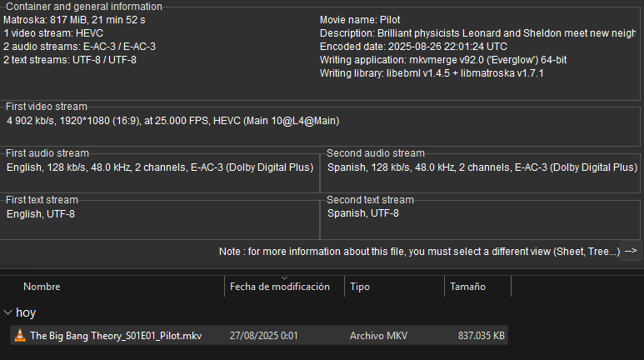
Task: Click the file's 27/08/2025 0:01 date cell
Action: click(264, 336)
